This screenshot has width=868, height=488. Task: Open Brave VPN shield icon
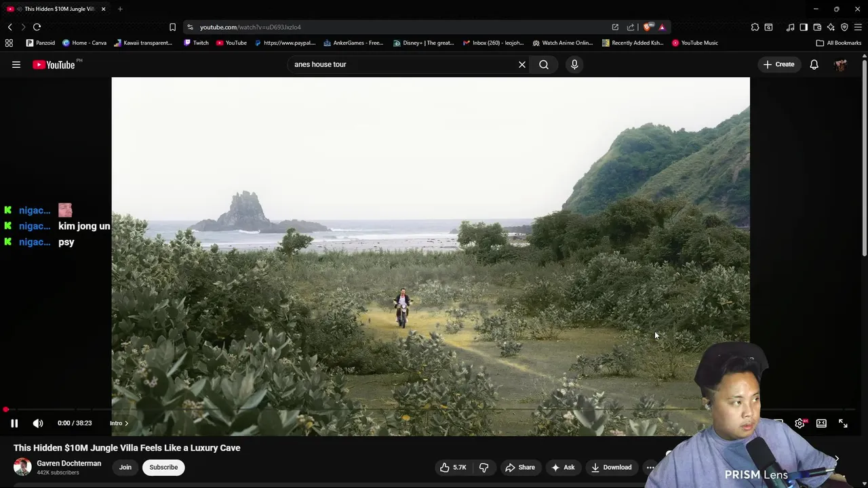[x=844, y=27]
